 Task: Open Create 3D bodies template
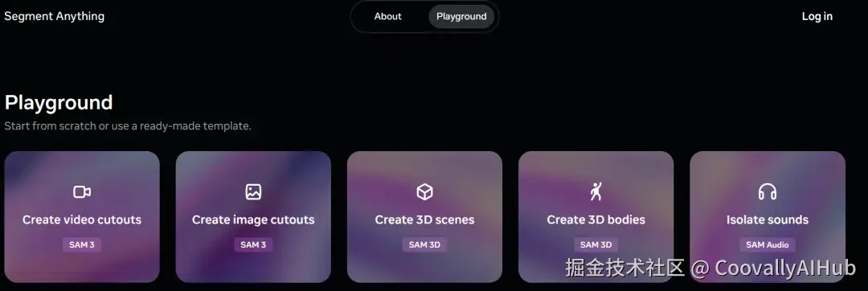596,217
